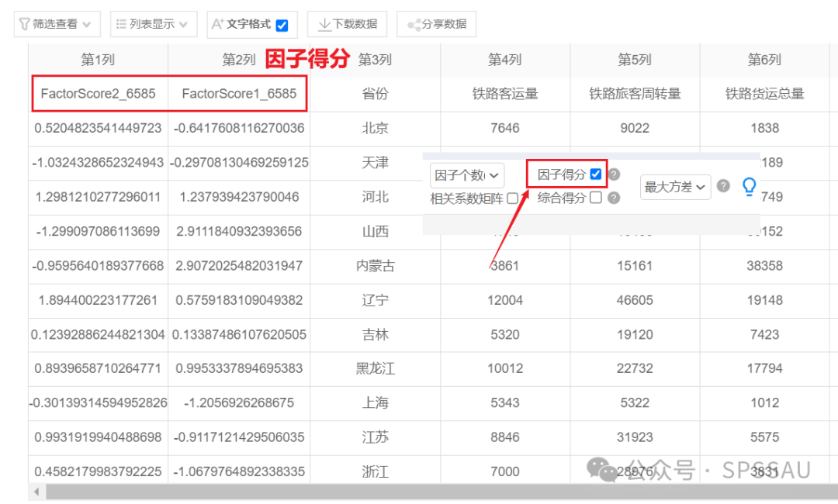Uncheck the 因子得分 checkbox

[x=596, y=174]
